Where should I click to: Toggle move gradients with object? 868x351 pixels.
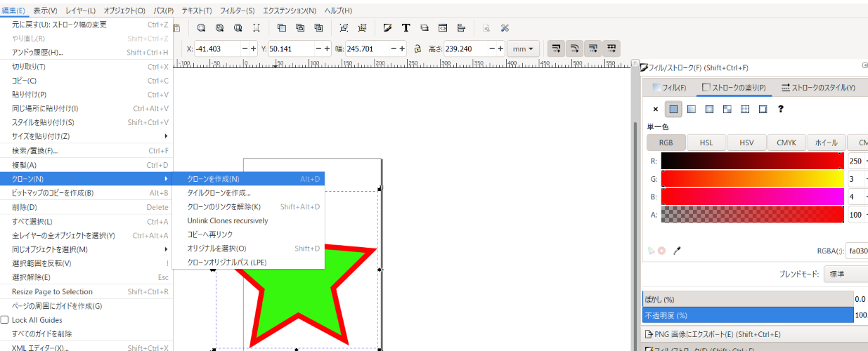tap(594, 48)
